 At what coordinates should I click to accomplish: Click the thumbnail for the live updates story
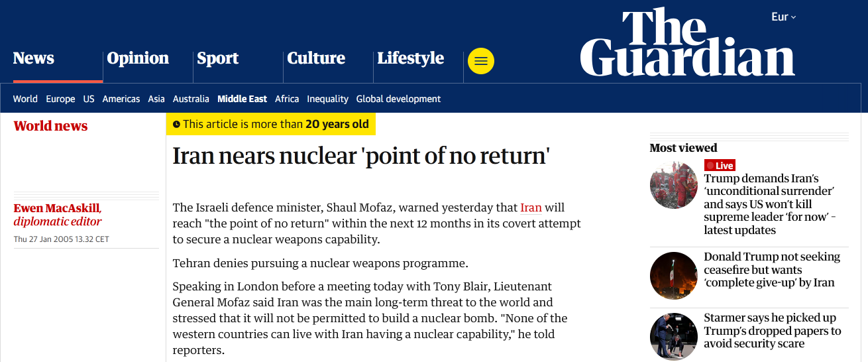pos(674,185)
